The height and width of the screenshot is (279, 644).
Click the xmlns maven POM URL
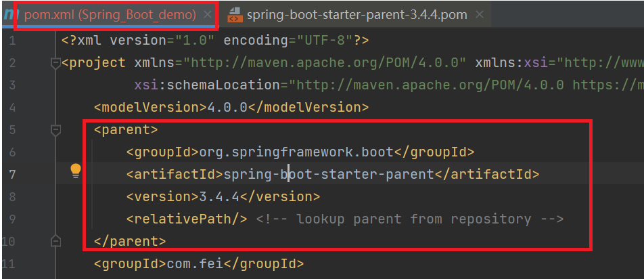[325, 63]
